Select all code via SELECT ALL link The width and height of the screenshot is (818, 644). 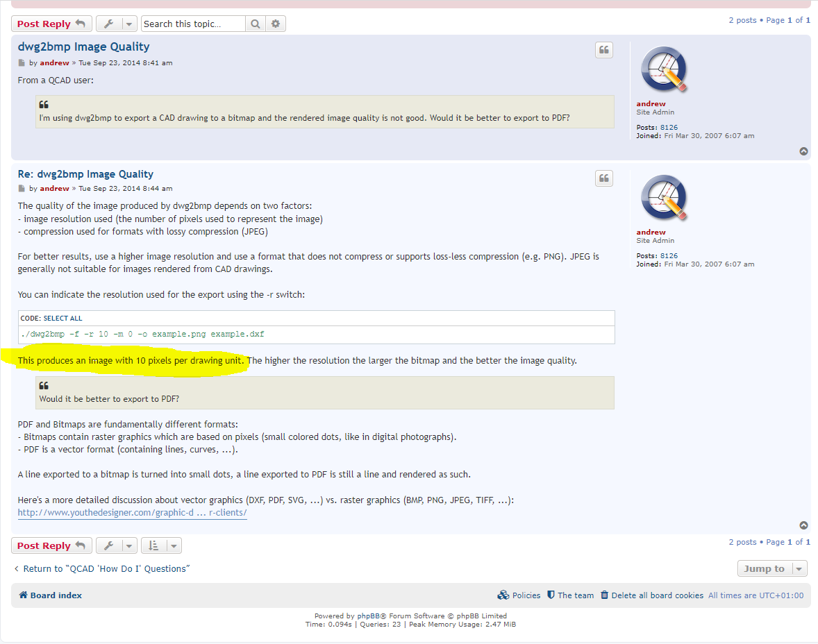point(62,319)
